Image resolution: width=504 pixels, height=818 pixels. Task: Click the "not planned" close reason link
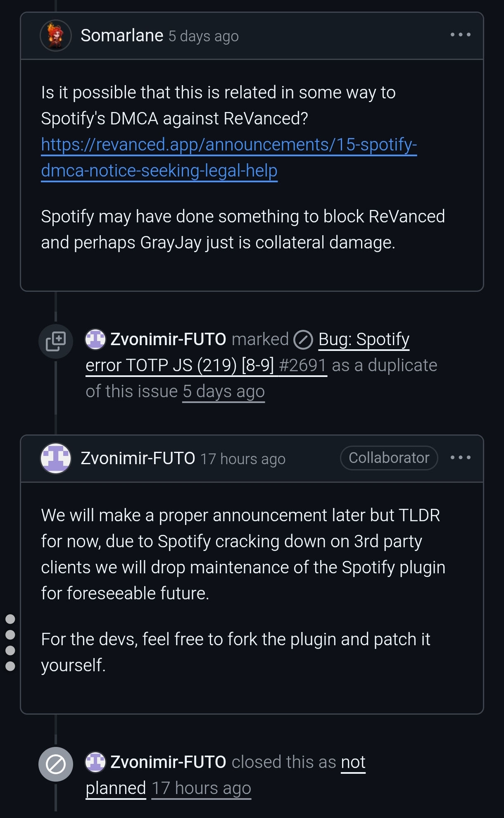click(x=353, y=762)
